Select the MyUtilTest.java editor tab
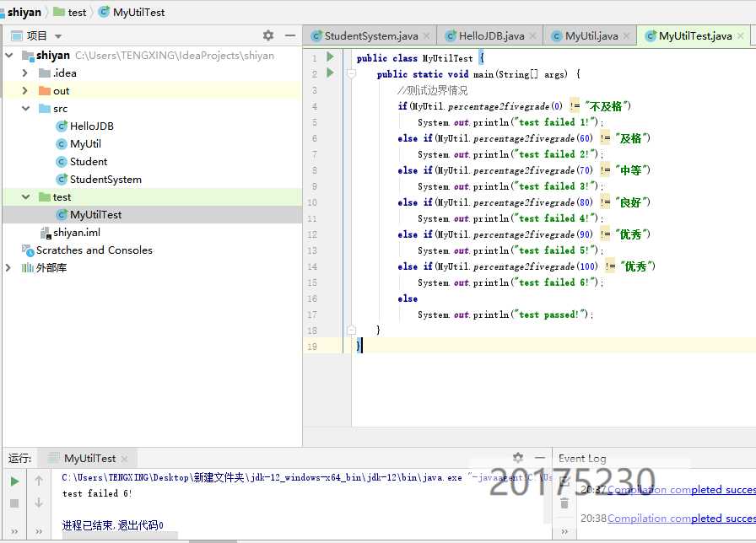 pos(694,35)
